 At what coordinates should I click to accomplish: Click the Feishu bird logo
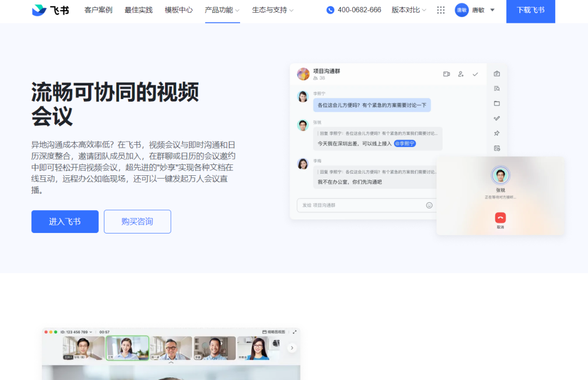point(39,10)
